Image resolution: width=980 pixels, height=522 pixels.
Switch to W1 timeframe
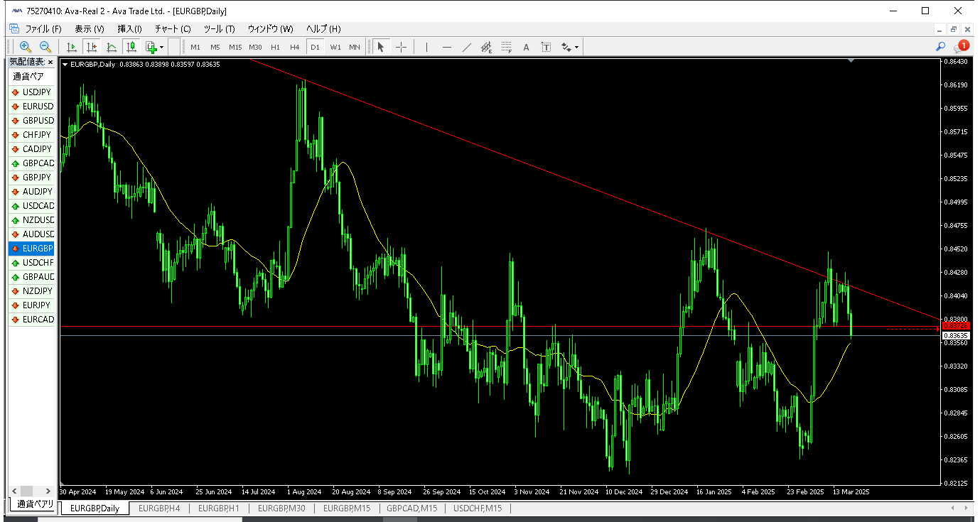pyautogui.click(x=335, y=47)
